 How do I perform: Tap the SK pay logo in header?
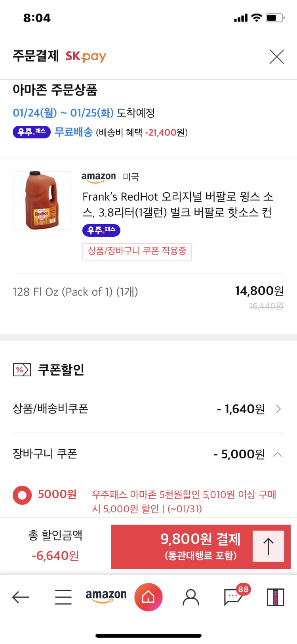coord(86,56)
